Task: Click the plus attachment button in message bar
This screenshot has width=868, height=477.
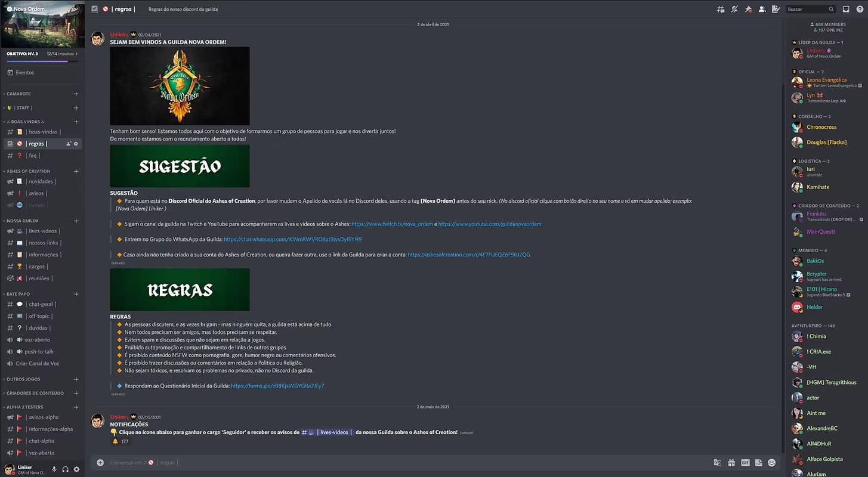Action: [x=100, y=463]
